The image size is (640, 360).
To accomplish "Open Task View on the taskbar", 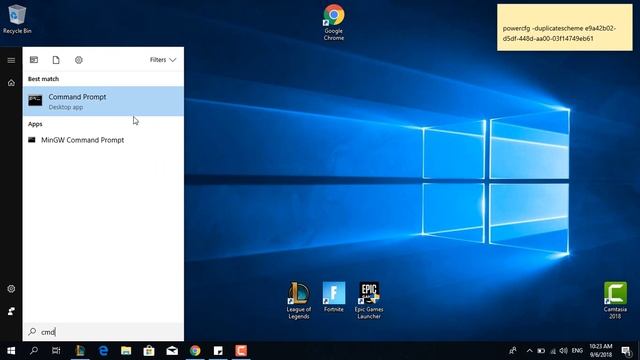I will [56, 351].
